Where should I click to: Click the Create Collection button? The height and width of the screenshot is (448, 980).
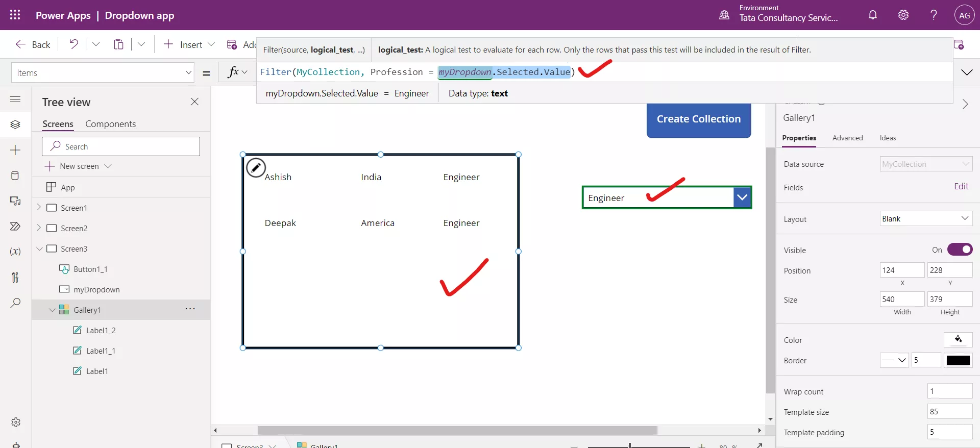[x=698, y=119]
